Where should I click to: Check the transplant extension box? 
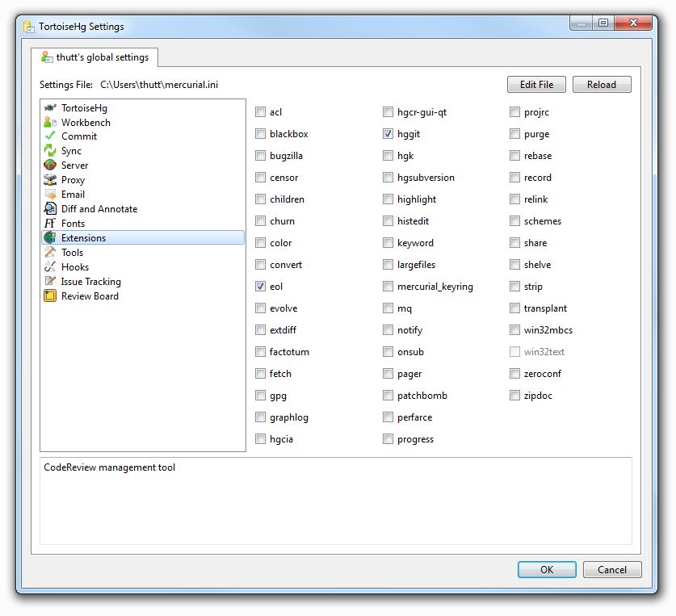514,308
